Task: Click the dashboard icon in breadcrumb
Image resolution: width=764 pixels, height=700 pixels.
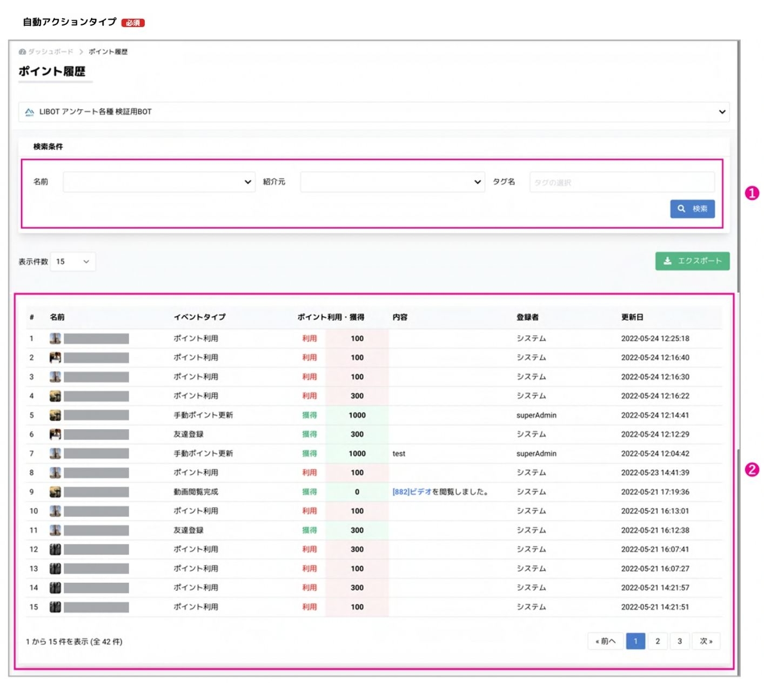Action: pos(22,52)
